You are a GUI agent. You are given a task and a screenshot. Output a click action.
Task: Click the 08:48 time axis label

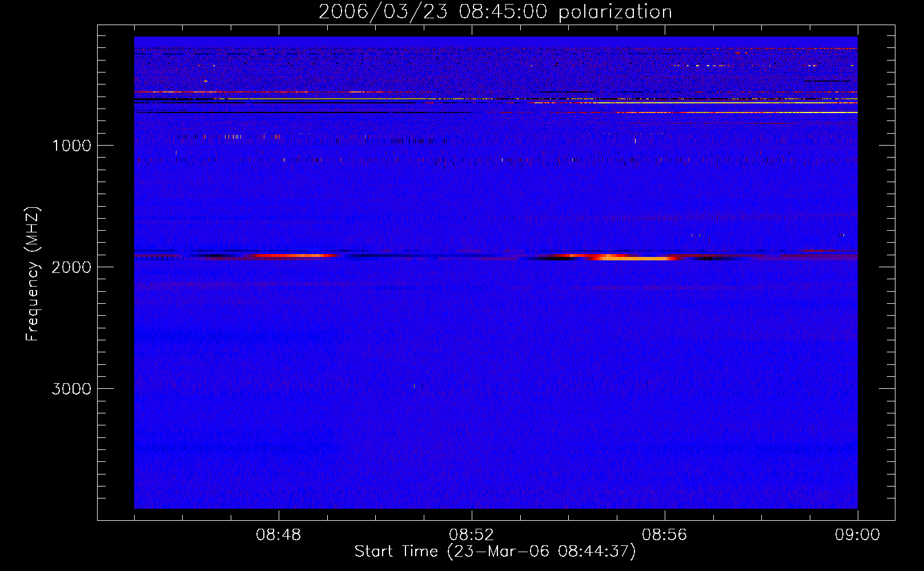pyautogui.click(x=279, y=535)
